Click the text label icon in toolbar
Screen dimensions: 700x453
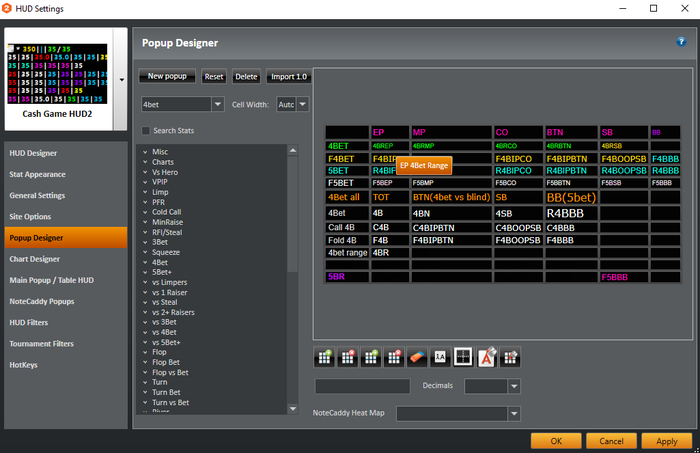pos(440,356)
